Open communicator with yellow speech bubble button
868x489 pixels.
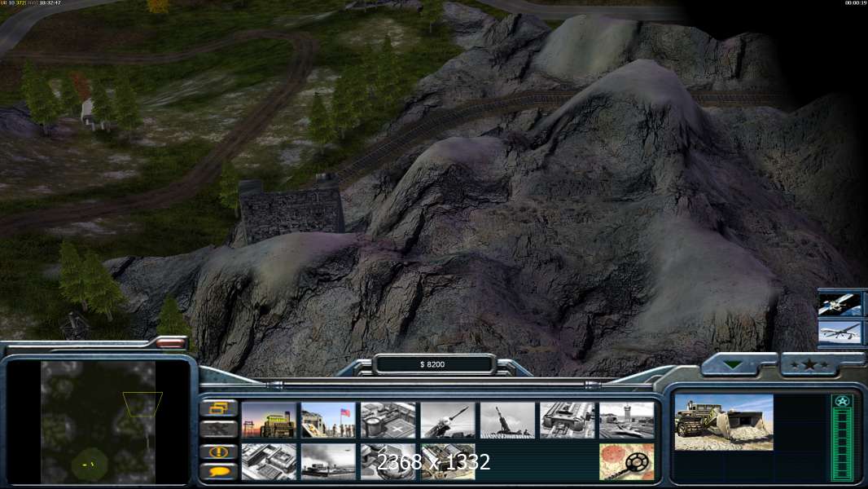pos(219,472)
